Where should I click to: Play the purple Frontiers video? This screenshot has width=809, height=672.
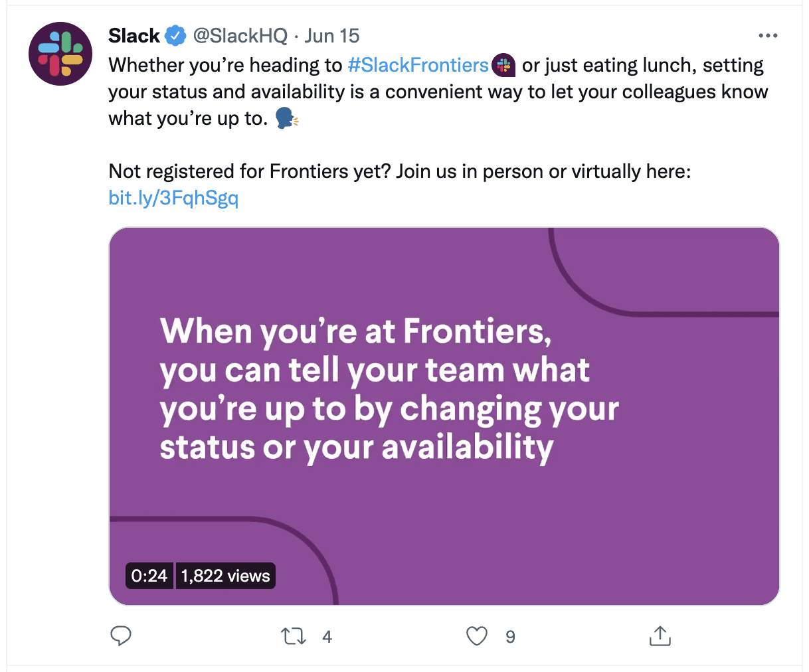(444, 416)
